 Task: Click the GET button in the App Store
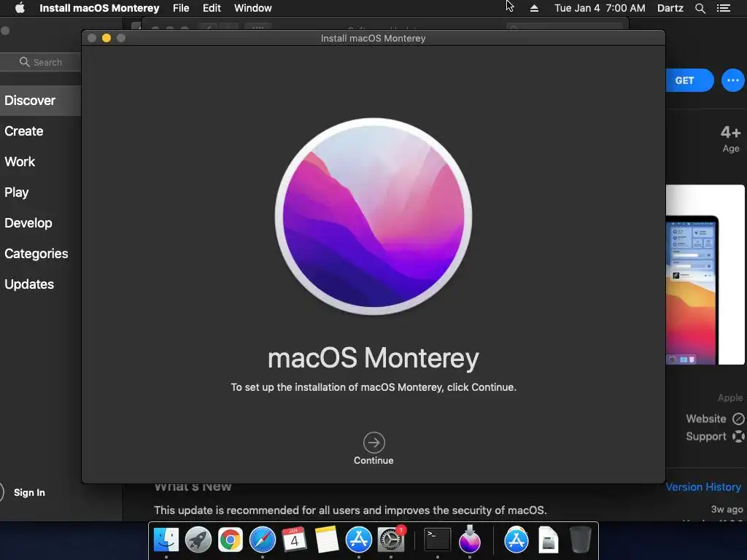[689, 80]
